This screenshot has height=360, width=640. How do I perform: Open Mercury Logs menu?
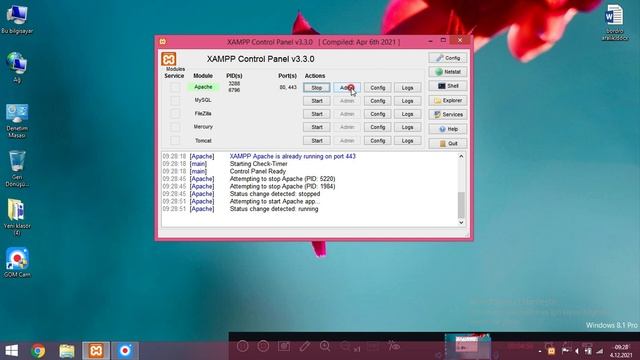[407, 127]
